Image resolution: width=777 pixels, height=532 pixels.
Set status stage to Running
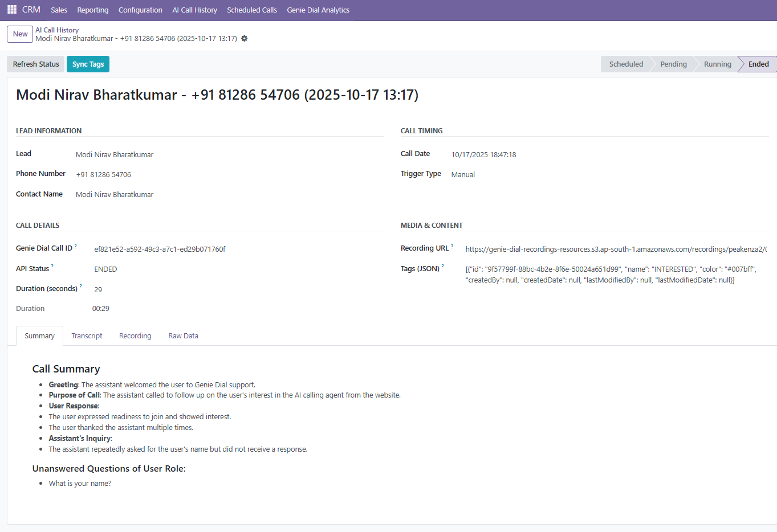[717, 64]
